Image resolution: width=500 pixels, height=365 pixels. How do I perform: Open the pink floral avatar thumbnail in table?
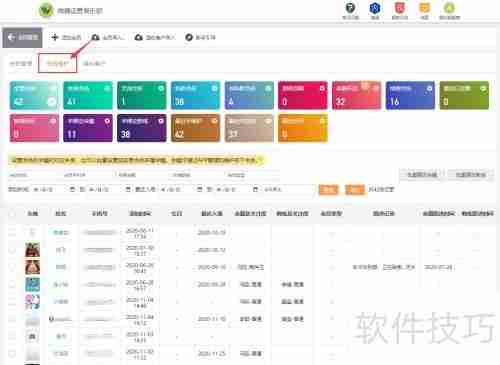[32, 302]
